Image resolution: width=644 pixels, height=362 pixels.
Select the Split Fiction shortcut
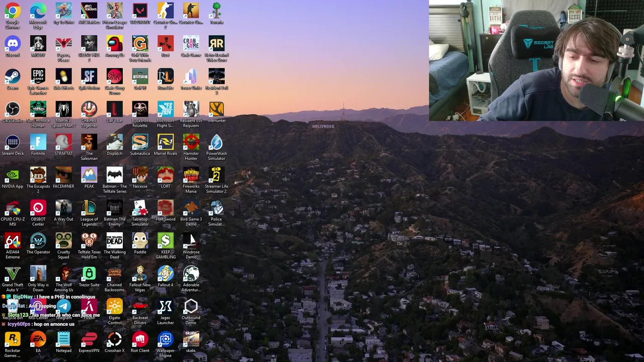pyautogui.click(x=89, y=76)
